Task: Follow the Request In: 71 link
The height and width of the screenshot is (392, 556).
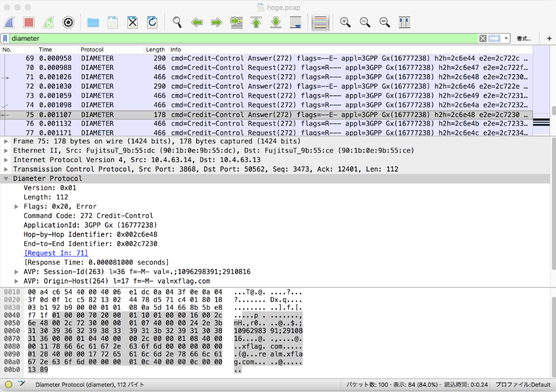Action: pos(56,253)
